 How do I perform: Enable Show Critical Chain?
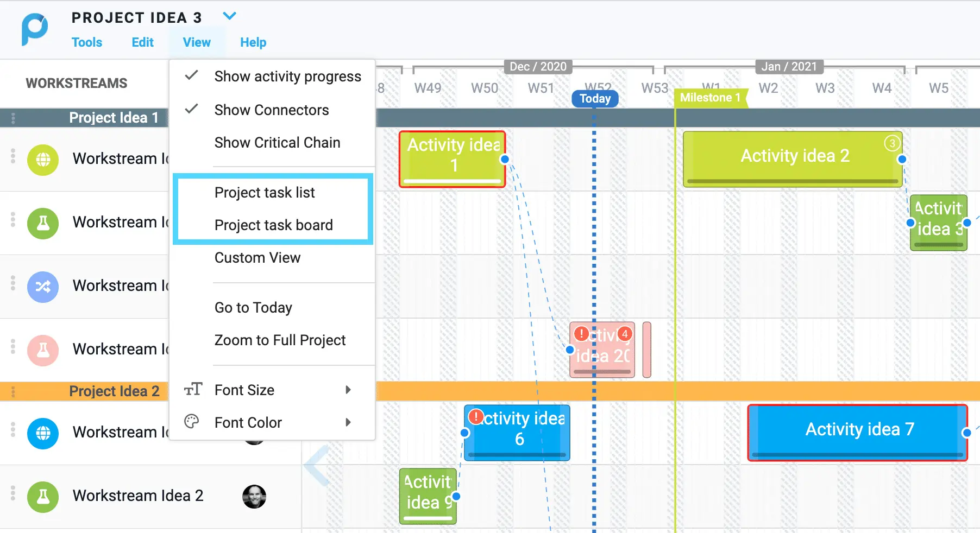277,142
